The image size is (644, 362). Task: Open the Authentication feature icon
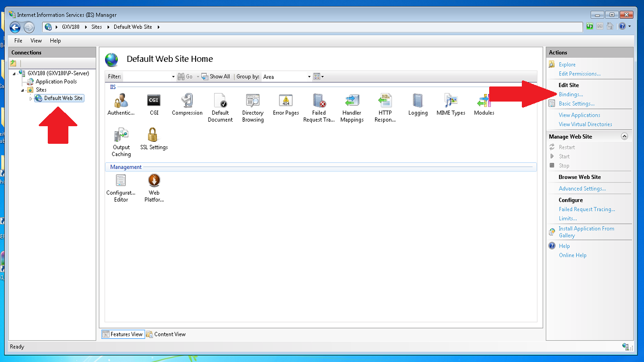121,101
